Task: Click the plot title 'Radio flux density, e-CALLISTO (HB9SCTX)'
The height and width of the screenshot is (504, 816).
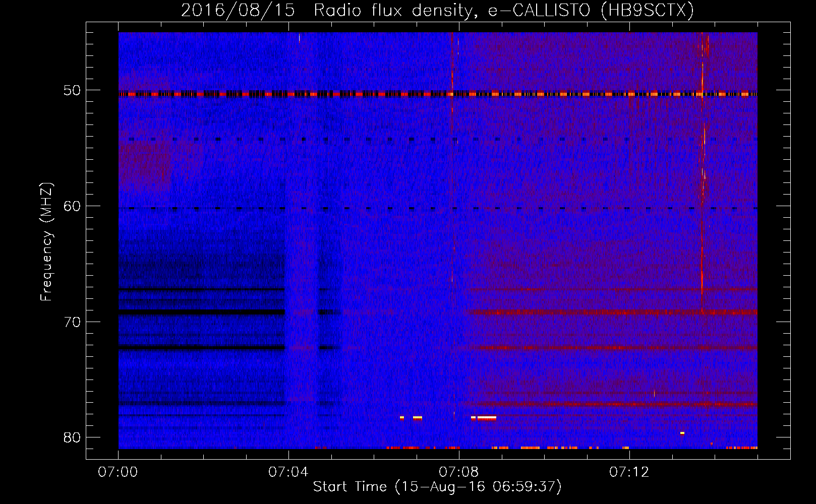Action: point(503,10)
